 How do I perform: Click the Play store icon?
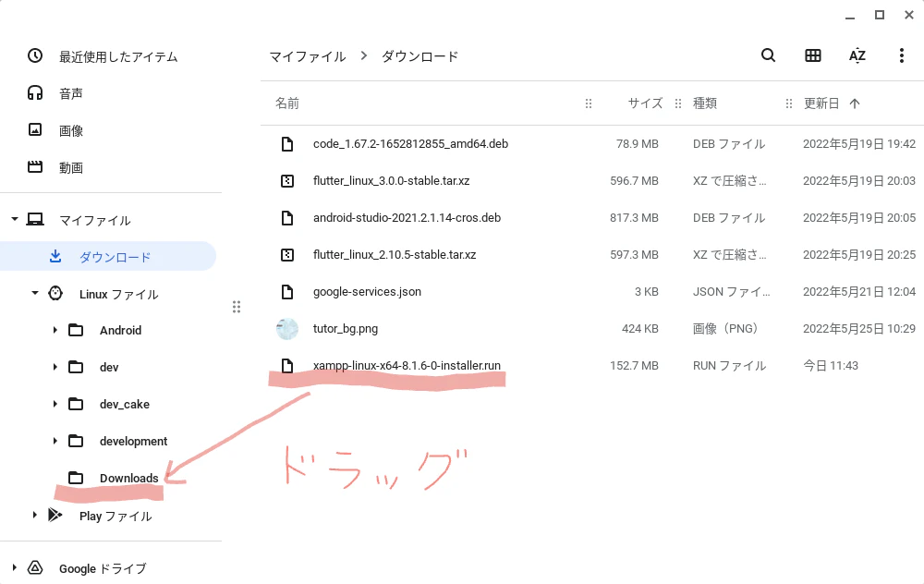(x=55, y=515)
